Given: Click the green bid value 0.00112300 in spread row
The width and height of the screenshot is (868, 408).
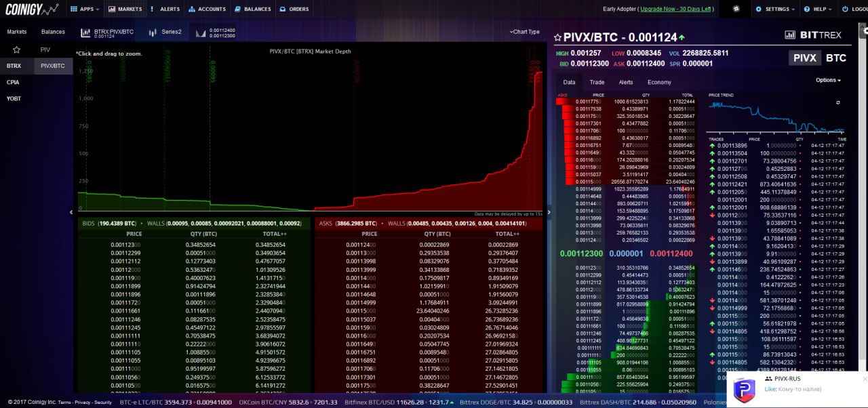Looking at the screenshot, I should [x=580, y=253].
